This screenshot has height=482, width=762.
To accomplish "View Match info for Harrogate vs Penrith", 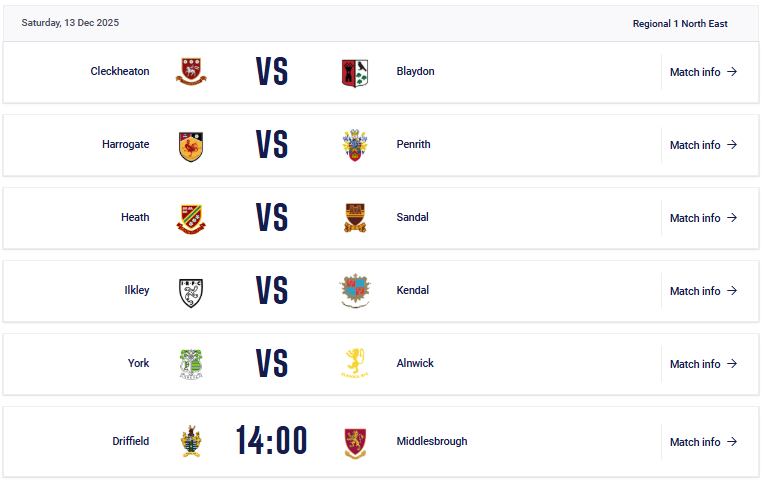I will pos(703,145).
